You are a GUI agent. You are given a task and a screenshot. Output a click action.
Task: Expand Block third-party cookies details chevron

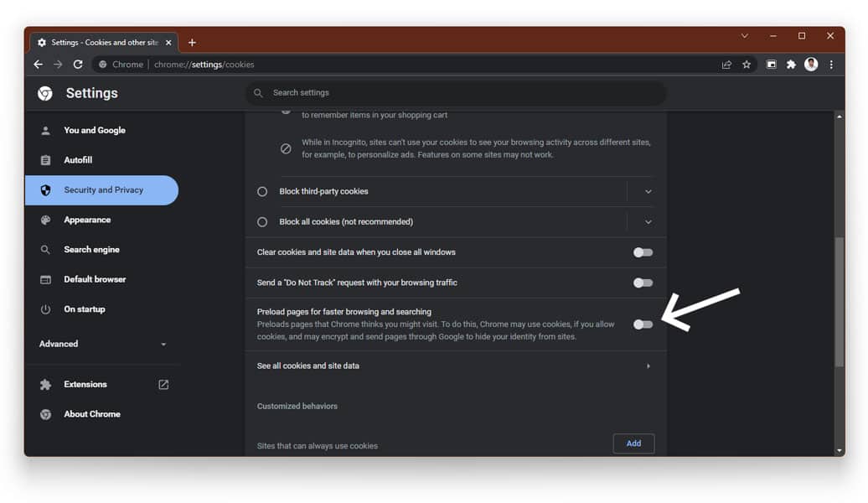coord(648,192)
